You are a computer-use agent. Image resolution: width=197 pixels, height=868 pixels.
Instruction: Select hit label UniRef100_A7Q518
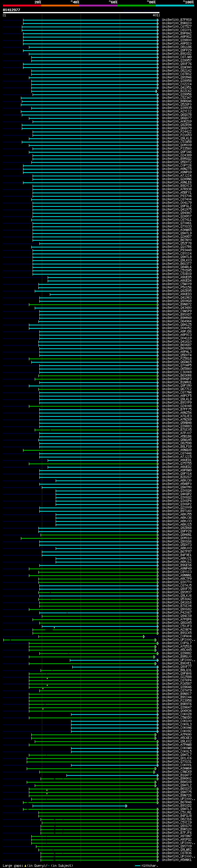[176, 647]
